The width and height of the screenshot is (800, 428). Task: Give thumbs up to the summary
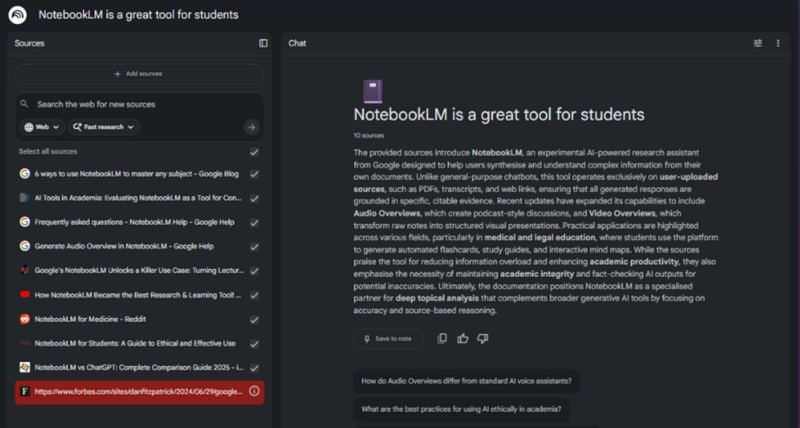[x=463, y=338]
